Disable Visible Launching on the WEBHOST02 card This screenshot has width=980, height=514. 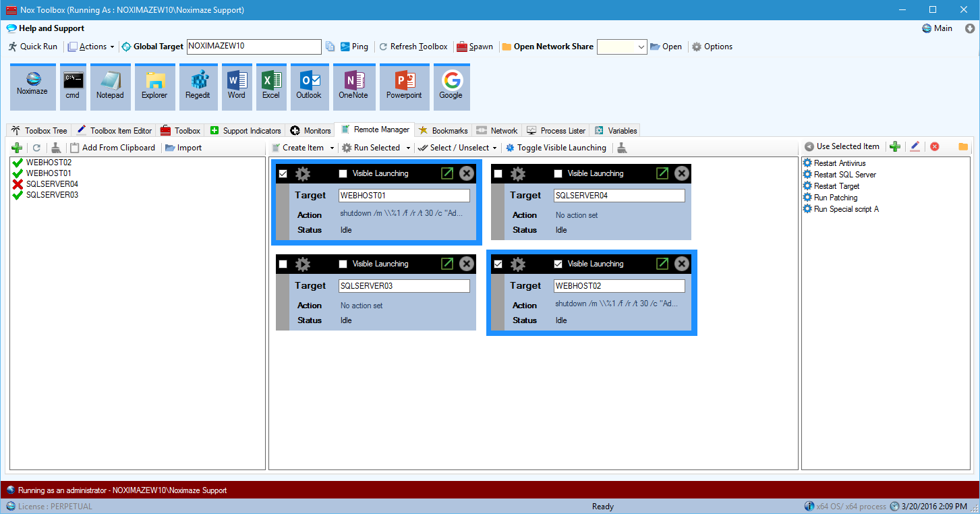pyautogui.click(x=558, y=264)
